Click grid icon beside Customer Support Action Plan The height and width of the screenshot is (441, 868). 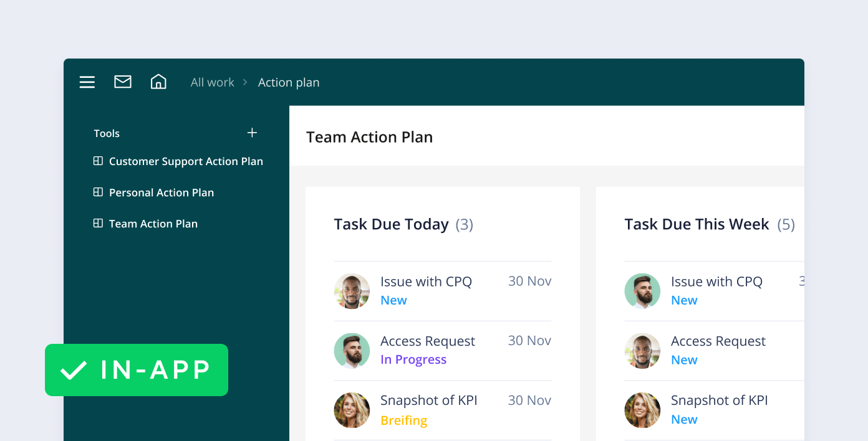coord(97,161)
